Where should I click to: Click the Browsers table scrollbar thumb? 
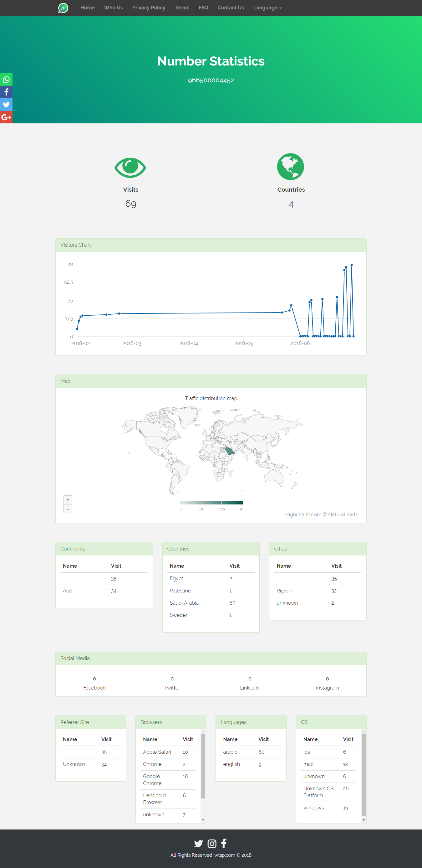pyautogui.click(x=203, y=767)
